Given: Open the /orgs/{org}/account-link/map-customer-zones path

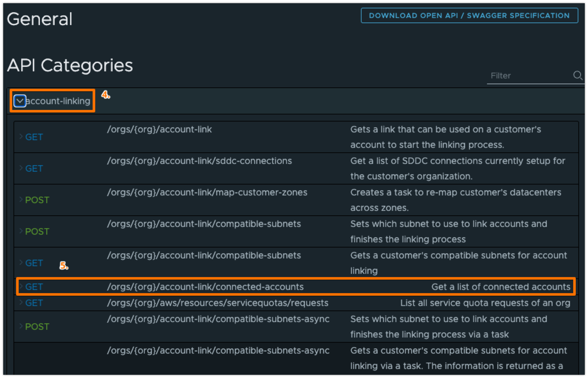Looking at the screenshot, I should (x=207, y=192).
